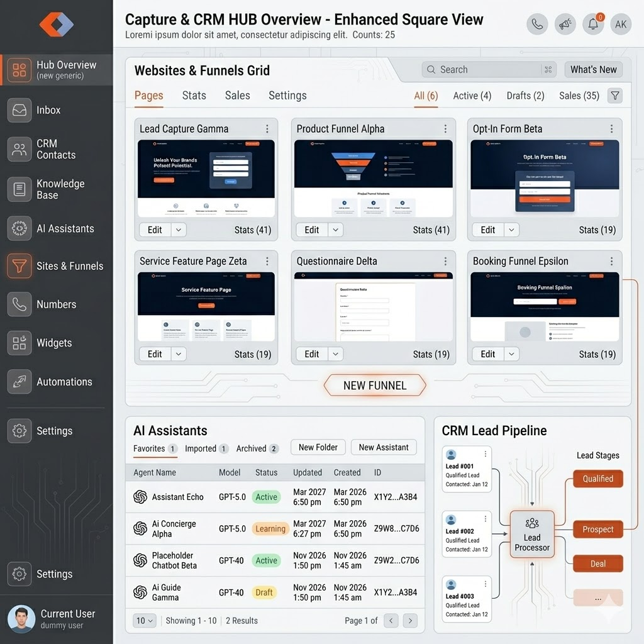644x644 pixels.
Task: Click the NEW FUNNEL button
Action: [x=375, y=386]
